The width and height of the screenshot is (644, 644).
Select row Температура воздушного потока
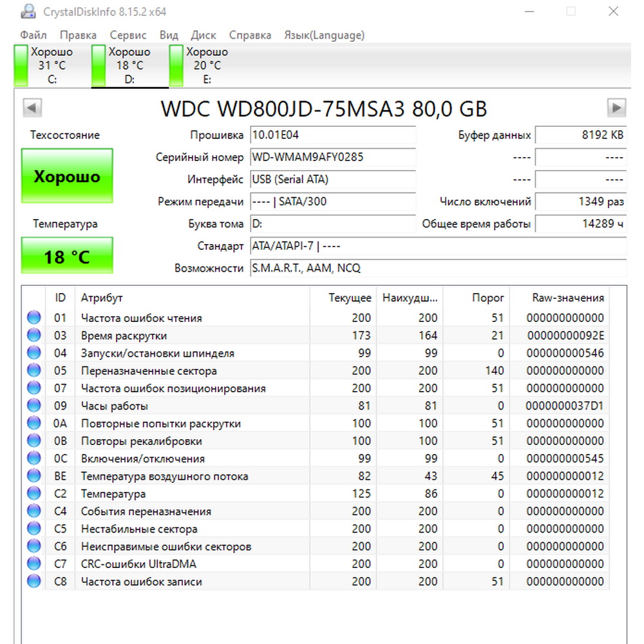click(316, 476)
